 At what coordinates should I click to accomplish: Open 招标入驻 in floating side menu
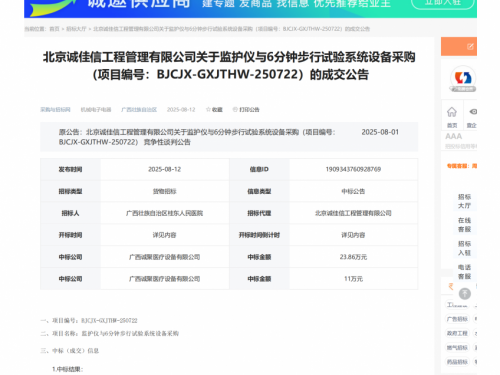[464, 248]
